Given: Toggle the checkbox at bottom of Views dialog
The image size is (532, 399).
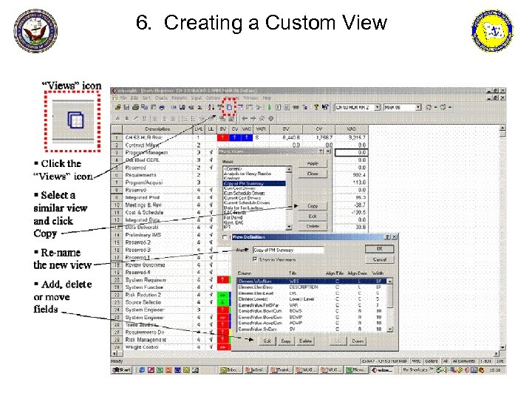Looking at the screenshot, I should [x=225, y=237].
